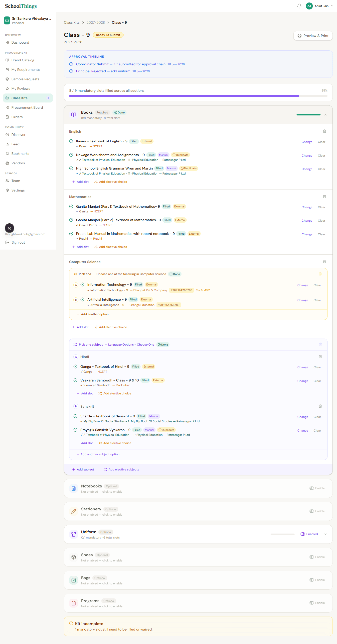Screen dimensions: 337x644
Task: Click the Books section book icon
Action: (74, 115)
